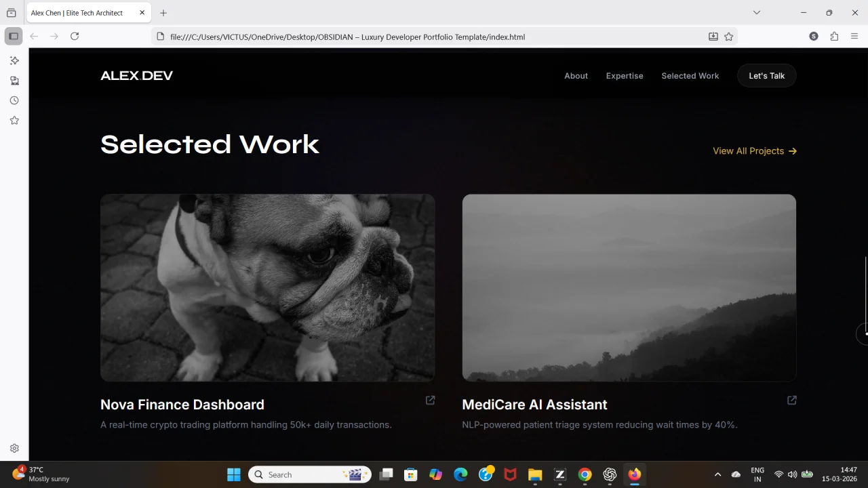Image resolution: width=868 pixels, height=488 pixels.
Task: Show browsing history in the sidebar
Action: coord(14,100)
